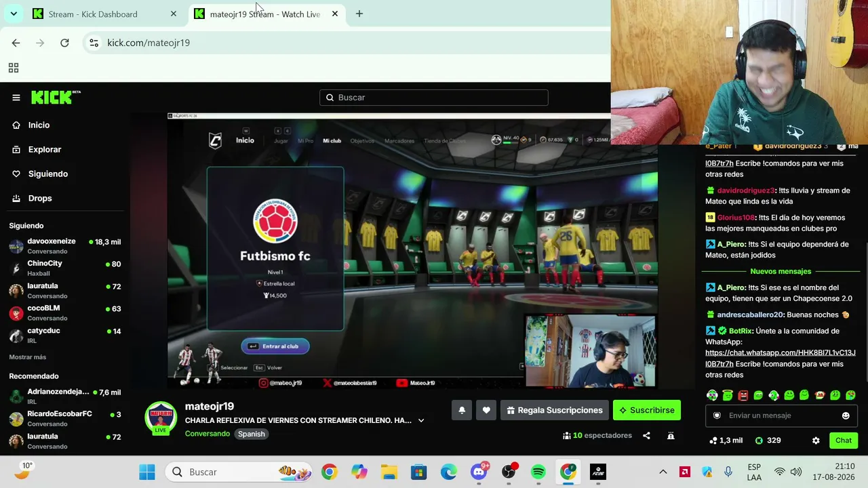Jump to Nuevos mensajes in chat
The height and width of the screenshot is (488, 868).
pos(781,271)
